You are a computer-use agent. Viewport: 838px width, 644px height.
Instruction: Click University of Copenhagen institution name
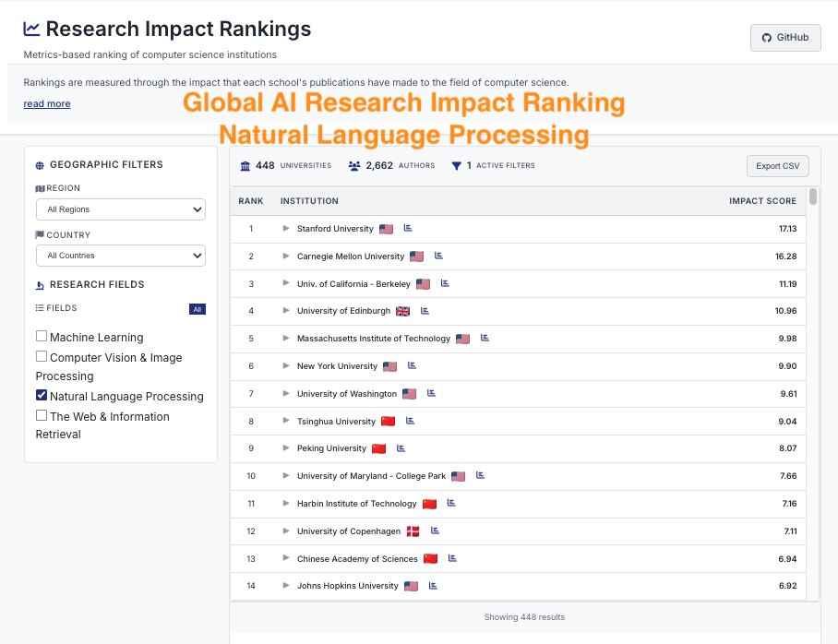pos(349,531)
